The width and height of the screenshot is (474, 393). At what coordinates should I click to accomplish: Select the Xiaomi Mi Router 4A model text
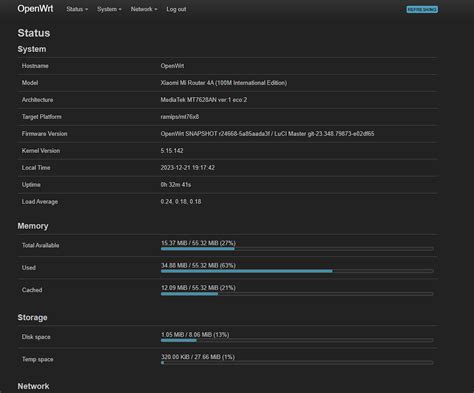(x=224, y=83)
